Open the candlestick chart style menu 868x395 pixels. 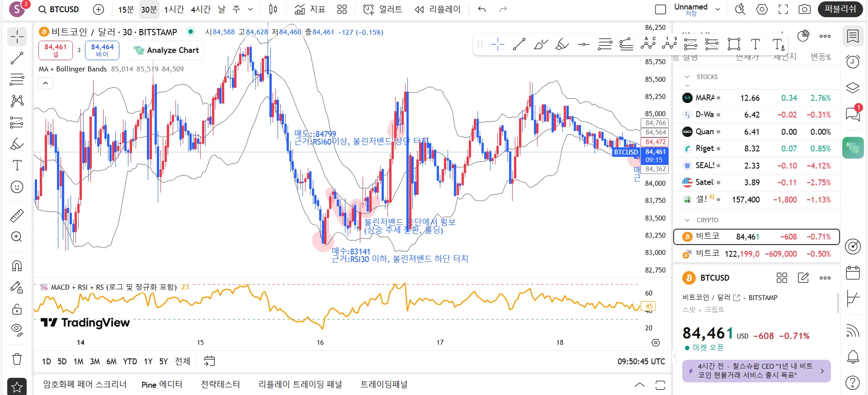pyautogui.click(x=273, y=9)
